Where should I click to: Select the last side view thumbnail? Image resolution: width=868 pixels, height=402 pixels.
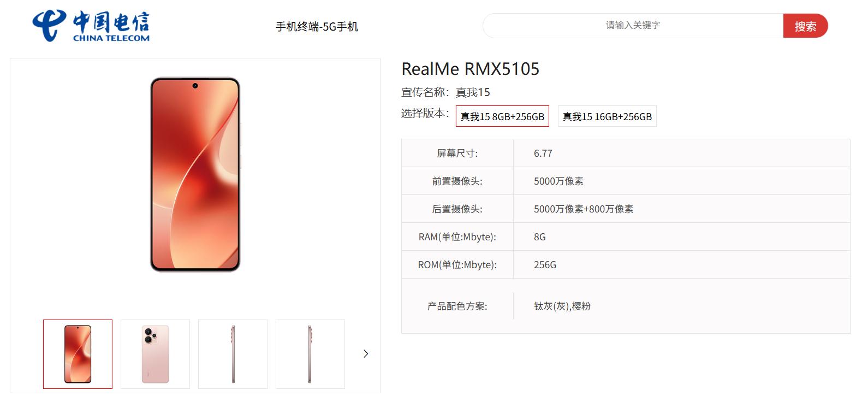310,354
